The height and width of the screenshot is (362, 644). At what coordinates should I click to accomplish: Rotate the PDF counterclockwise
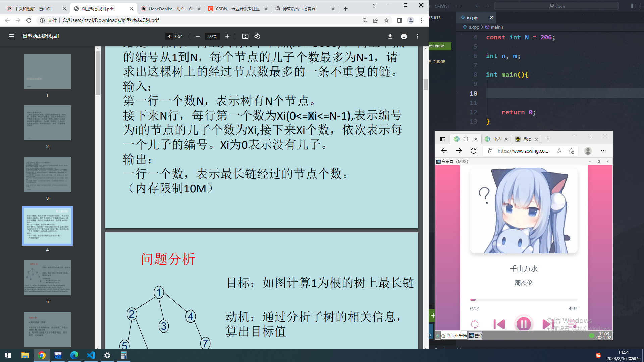point(257,36)
